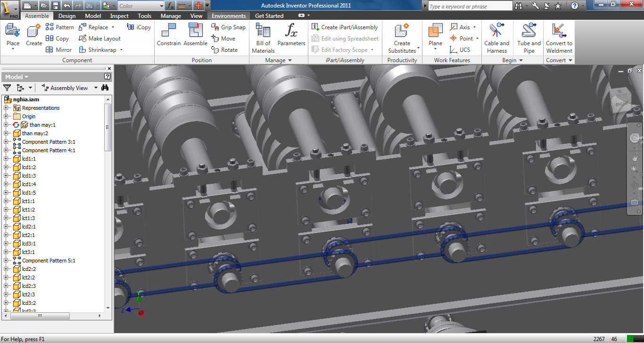Switch to the Inspect ribbon tab
This screenshot has width=644, height=343.
click(119, 16)
